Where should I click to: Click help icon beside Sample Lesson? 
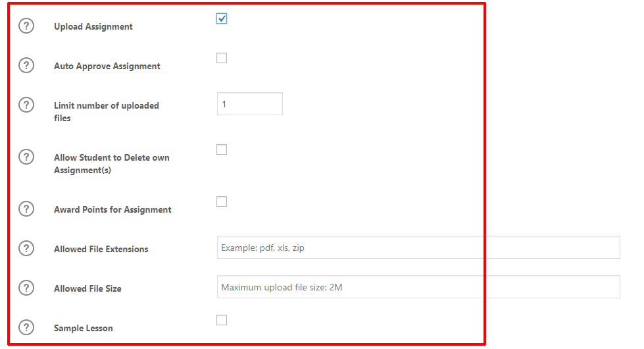26,327
